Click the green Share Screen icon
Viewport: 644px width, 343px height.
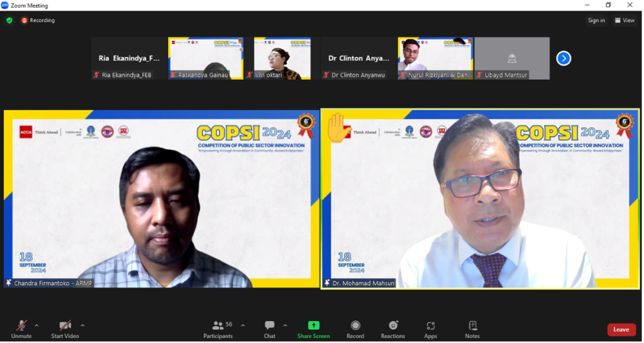[313, 326]
